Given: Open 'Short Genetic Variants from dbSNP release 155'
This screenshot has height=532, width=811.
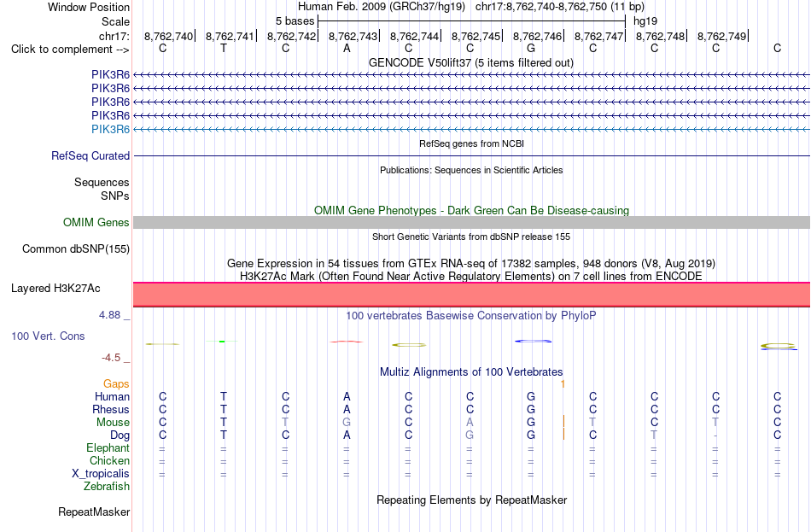Looking at the screenshot, I should [x=471, y=237].
